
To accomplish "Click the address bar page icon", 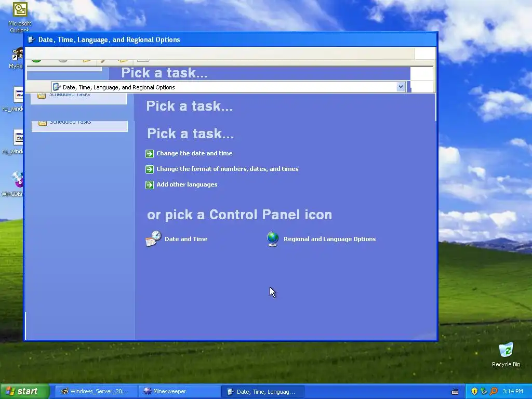I will tap(57, 87).
